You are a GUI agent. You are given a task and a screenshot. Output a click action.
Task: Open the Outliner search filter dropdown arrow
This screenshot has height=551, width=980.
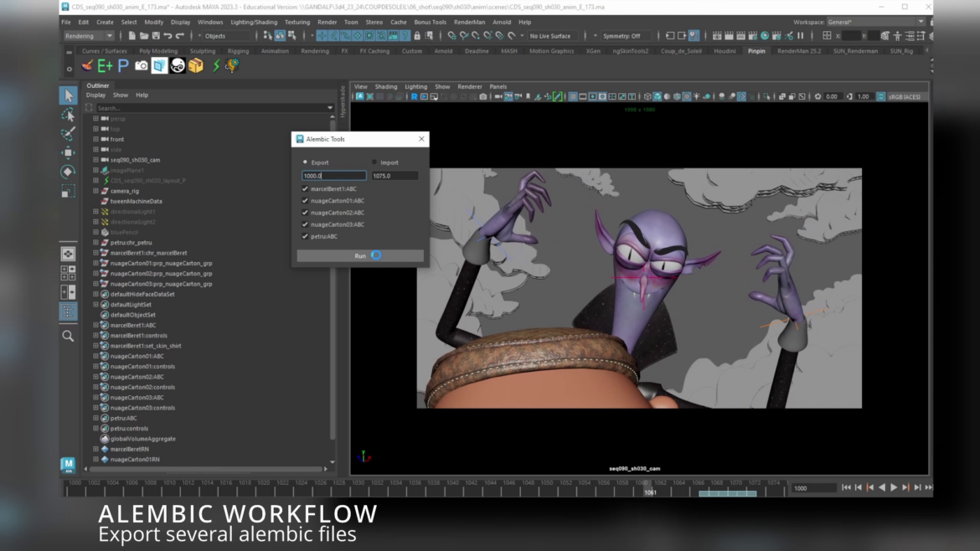pyautogui.click(x=330, y=108)
